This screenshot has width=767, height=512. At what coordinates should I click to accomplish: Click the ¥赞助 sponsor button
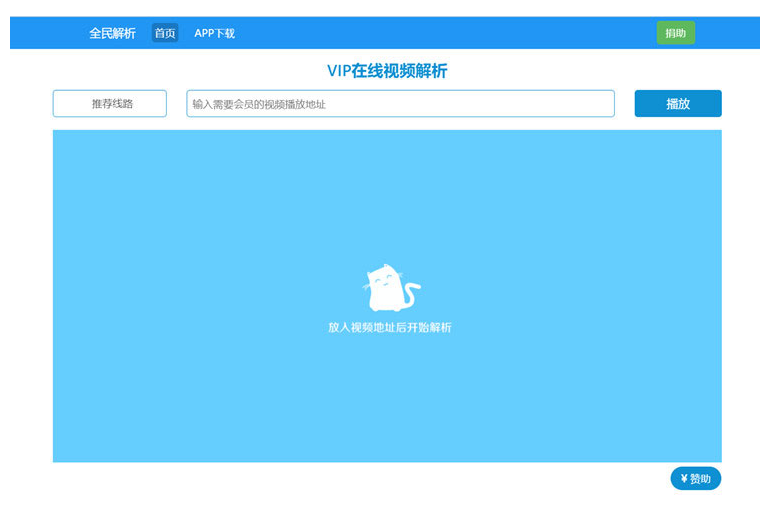coord(695,479)
